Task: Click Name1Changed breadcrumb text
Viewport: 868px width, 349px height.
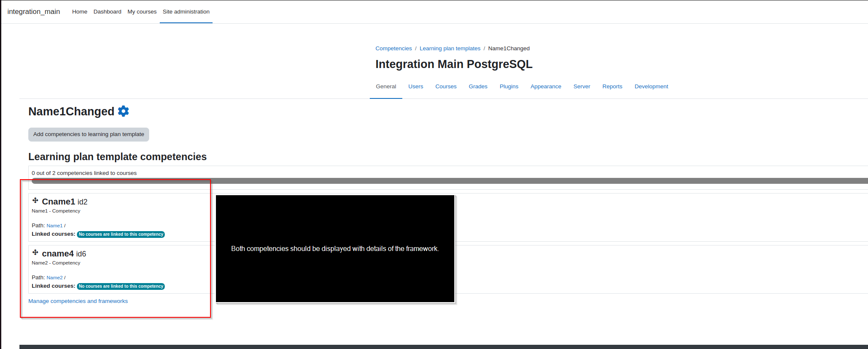Action: point(509,49)
